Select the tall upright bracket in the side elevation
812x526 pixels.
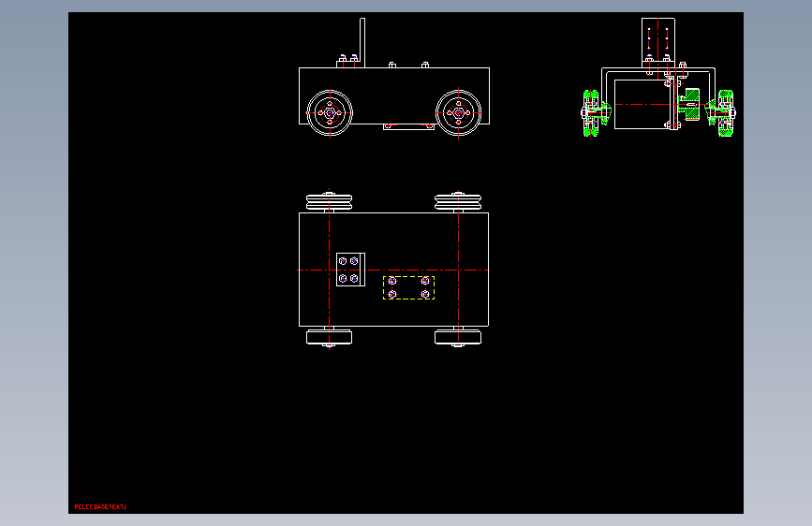tap(362, 43)
